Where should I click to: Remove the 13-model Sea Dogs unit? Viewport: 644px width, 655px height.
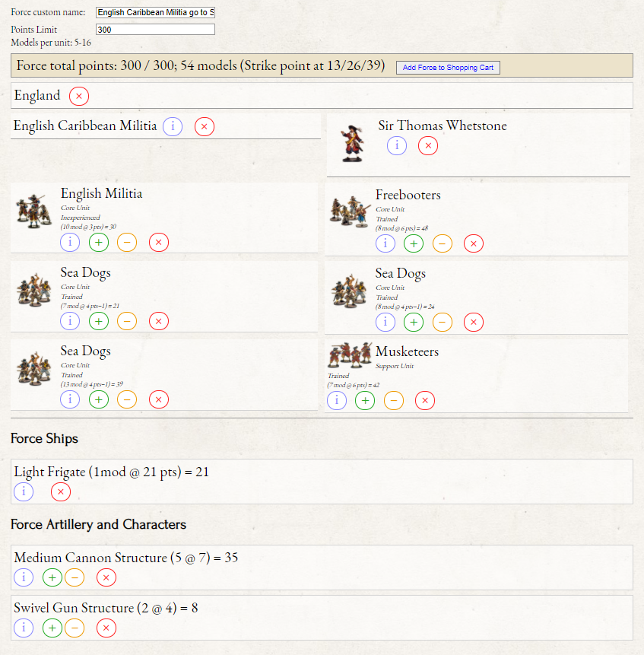pyautogui.click(x=158, y=399)
